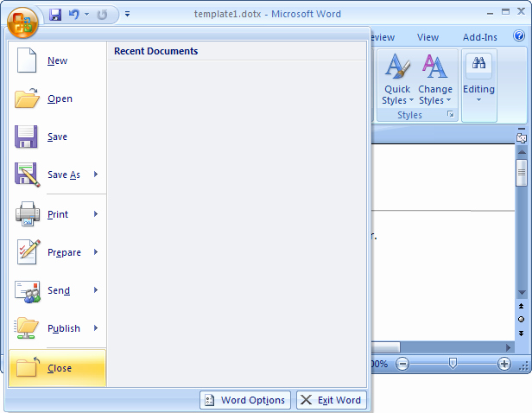Click the printer icon in Office menu

28,213
